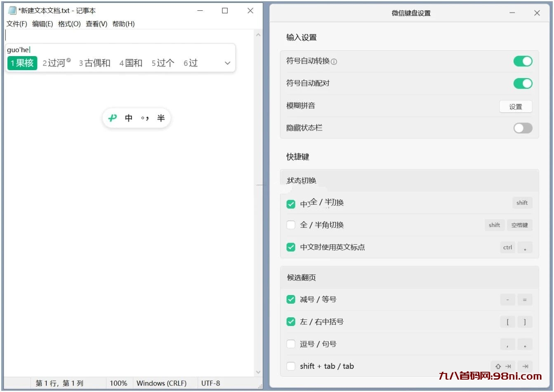Click the 快捷键 heading
The height and width of the screenshot is (392, 554).
[x=298, y=157]
